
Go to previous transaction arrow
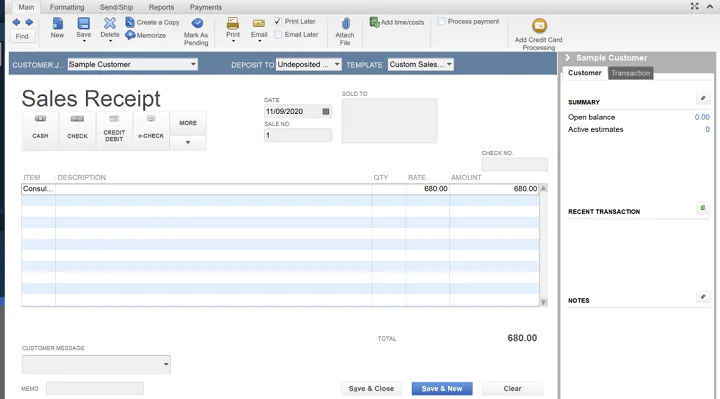[x=16, y=22]
